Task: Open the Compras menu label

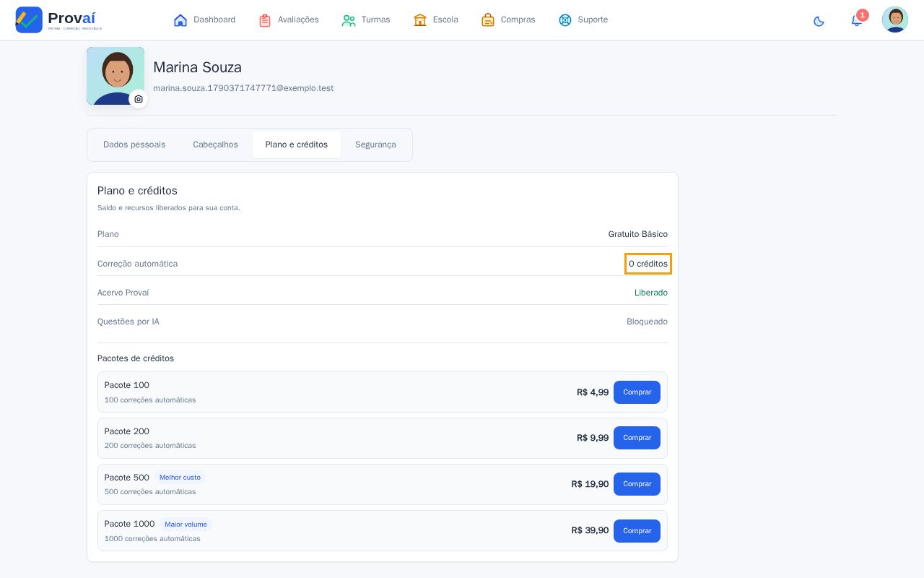Action: (518, 20)
